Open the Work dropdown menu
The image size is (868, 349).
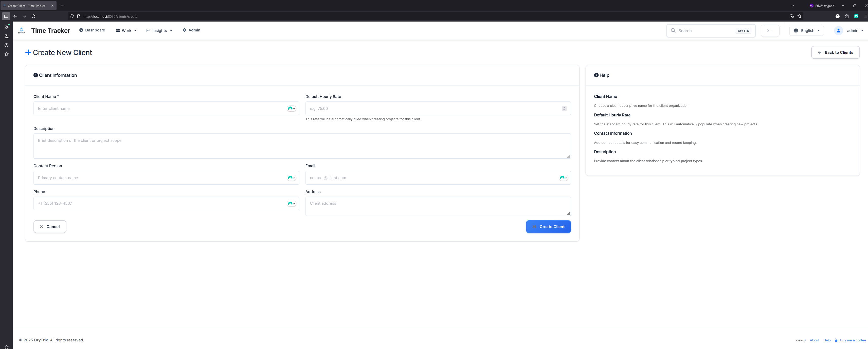(126, 30)
